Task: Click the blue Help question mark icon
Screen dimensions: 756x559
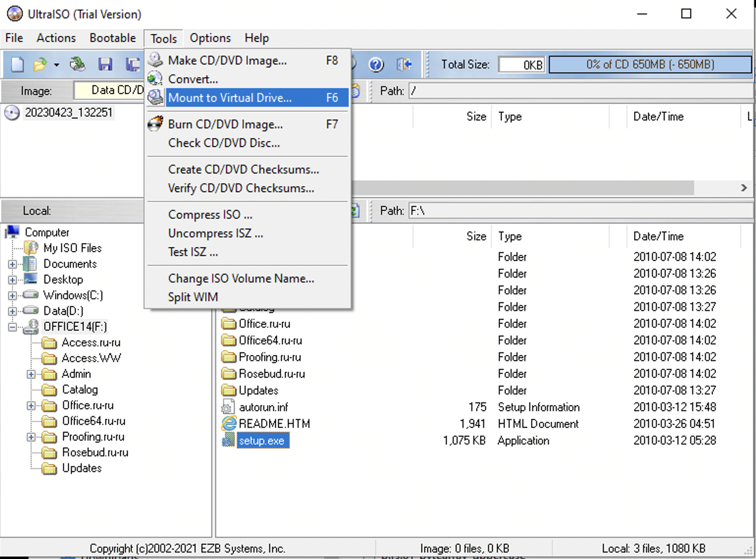Action: tap(376, 64)
